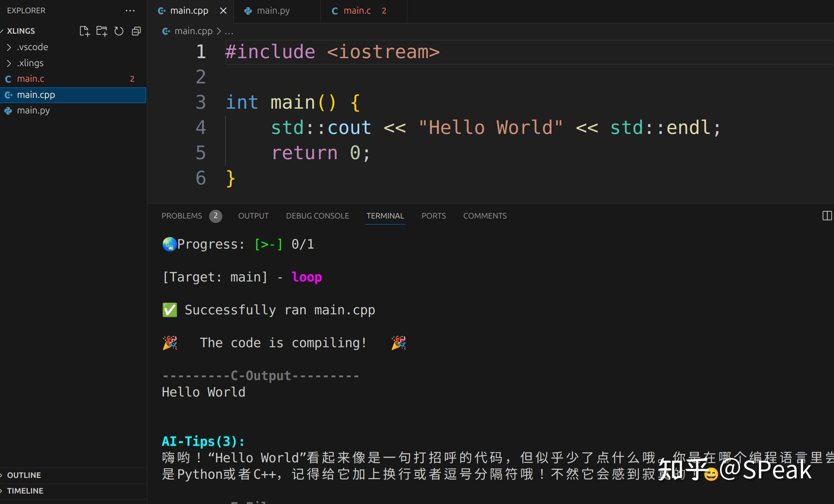The width and height of the screenshot is (834, 504).
Task: Expand the OUTLINE section
Action: point(24,475)
